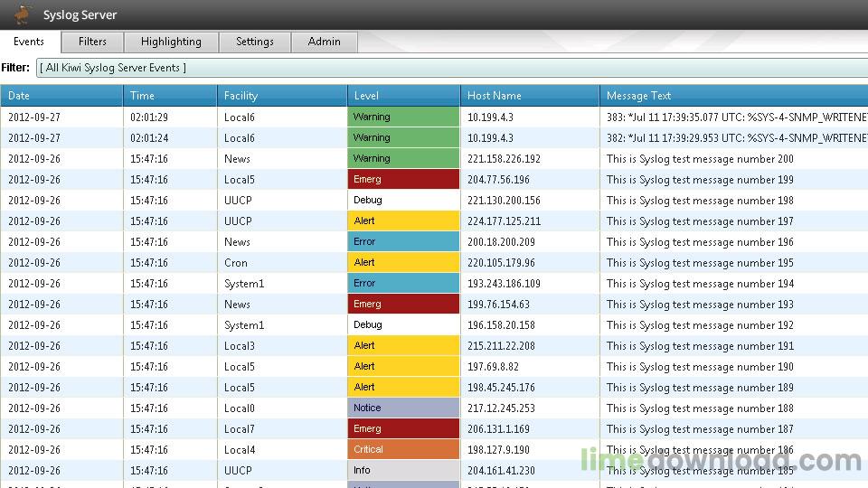Select message text 'test message number 200'
The image size is (868, 488).
click(733, 159)
